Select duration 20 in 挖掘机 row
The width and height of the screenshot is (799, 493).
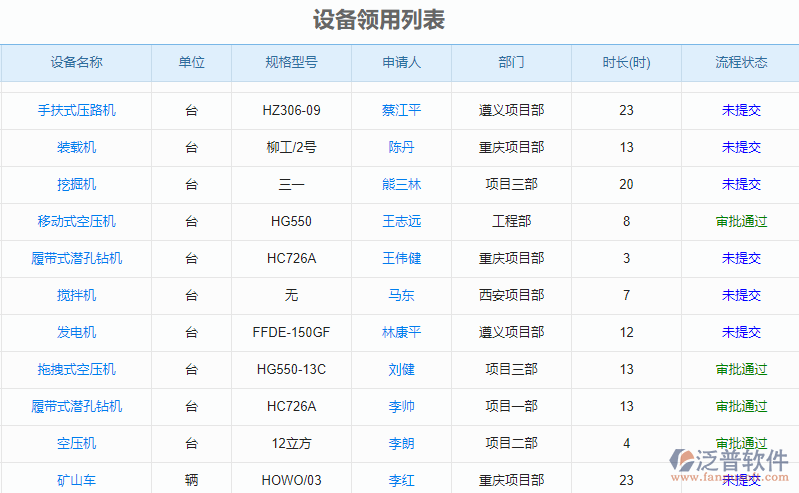626,184
